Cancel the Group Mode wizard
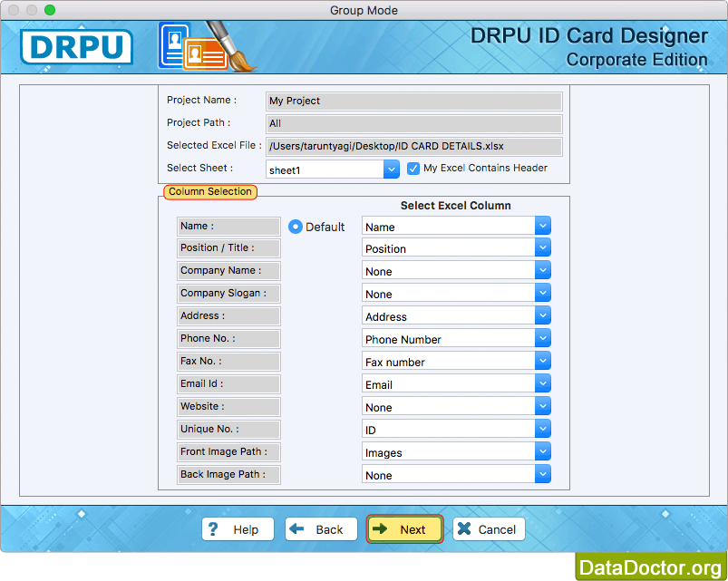 coord(489,529)
